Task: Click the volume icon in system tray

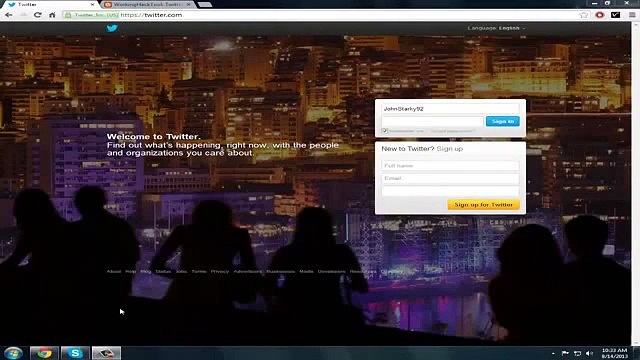Action: point(589,353)
